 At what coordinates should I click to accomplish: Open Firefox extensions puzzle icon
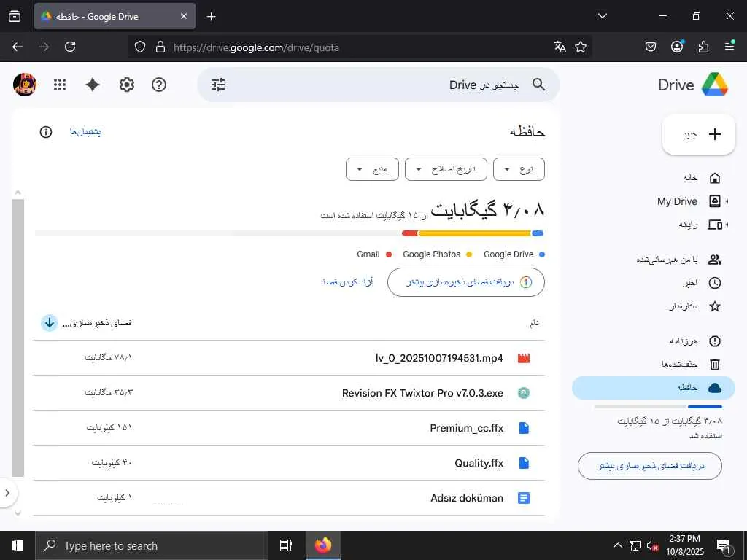[704, 47]
